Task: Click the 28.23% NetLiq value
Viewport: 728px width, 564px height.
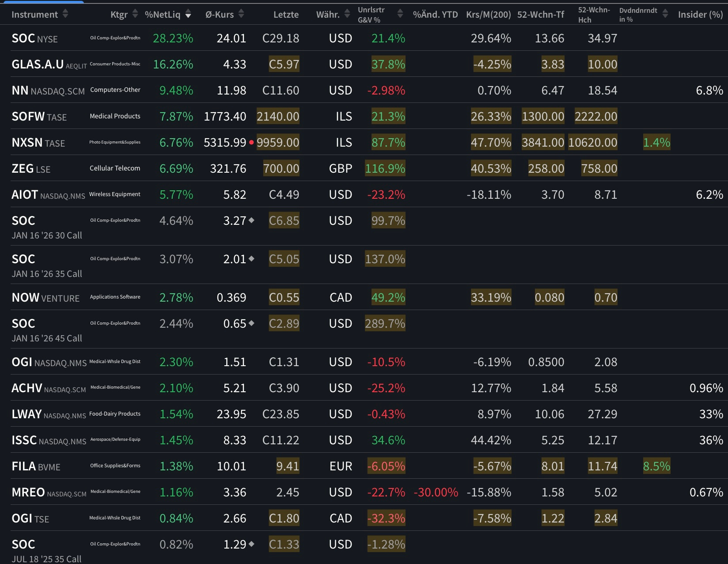Action: 173,38
